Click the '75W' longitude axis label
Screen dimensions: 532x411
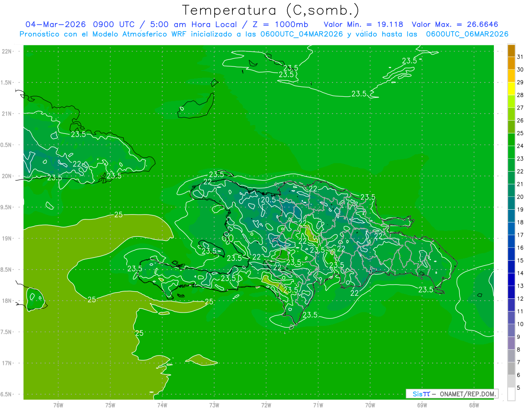click(110, 405)
